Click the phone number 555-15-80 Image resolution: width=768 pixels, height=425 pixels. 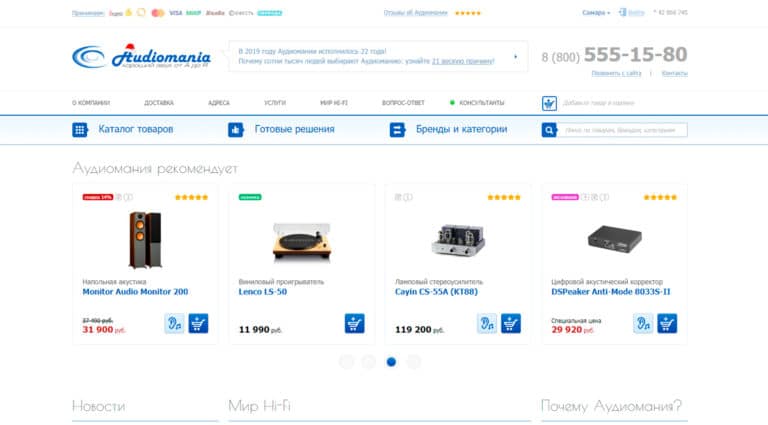pyautogui.click(x=635, y=55)
